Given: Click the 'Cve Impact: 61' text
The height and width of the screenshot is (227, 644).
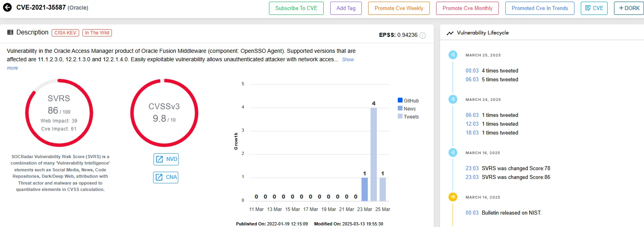Looking at the screenshot, I should 59,129.
